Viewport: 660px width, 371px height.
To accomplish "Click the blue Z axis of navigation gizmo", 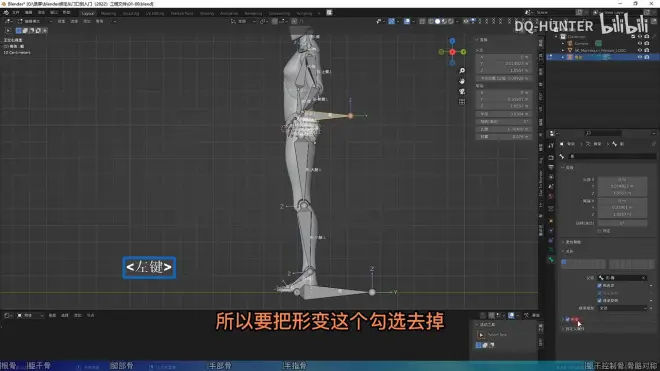I will [x=452, y=41].
